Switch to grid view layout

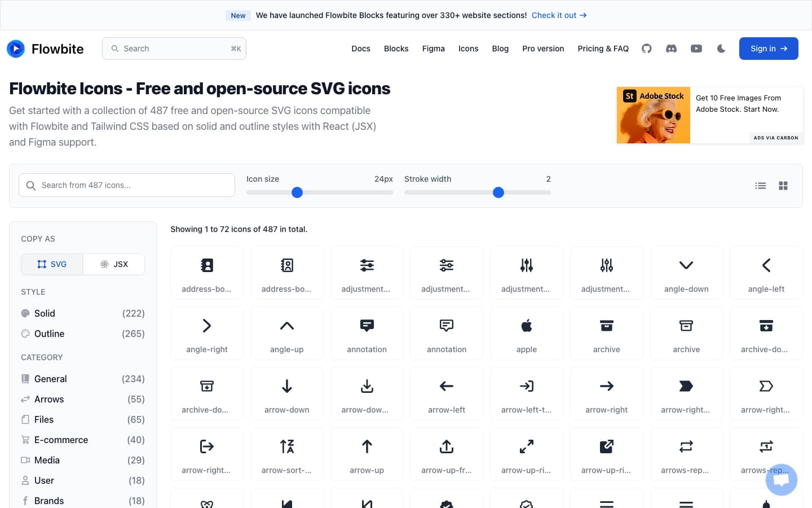point(783,186)
